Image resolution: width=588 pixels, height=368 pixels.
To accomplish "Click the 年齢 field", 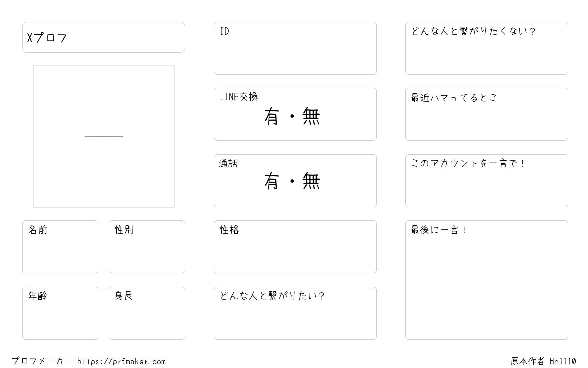I will click(x=60, y=313).
